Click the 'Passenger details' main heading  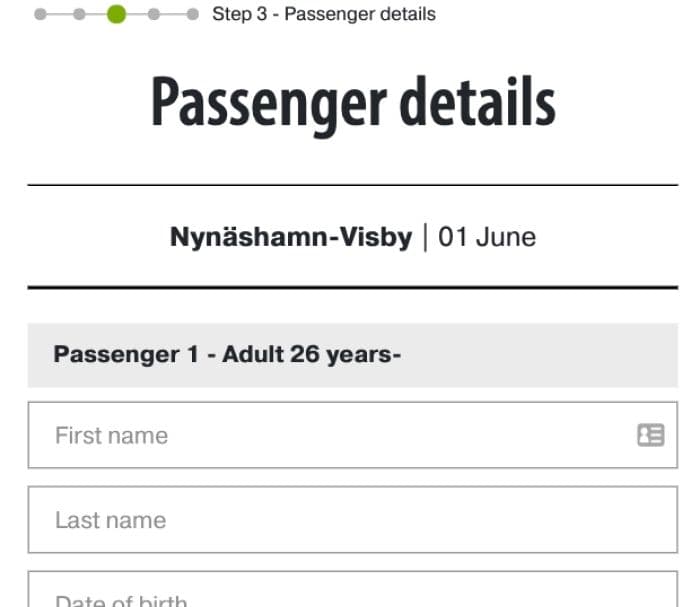[x=352, y=102]
